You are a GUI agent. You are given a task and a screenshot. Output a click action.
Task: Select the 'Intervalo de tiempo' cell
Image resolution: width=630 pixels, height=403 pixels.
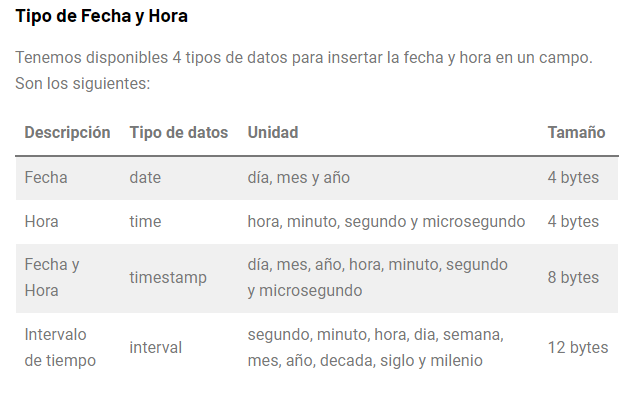(60, 348)
